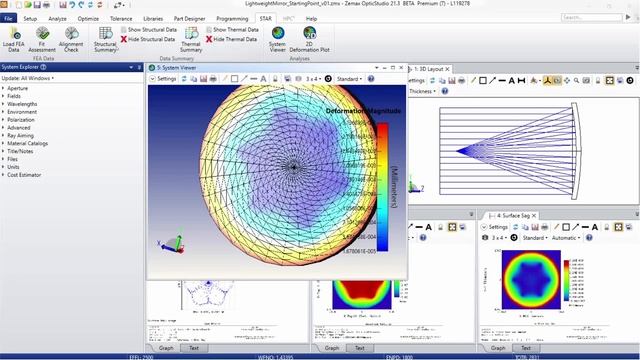Screen dimensions: 640x360
Task: Print the System Viewer window
Action: tap(213, 79)
